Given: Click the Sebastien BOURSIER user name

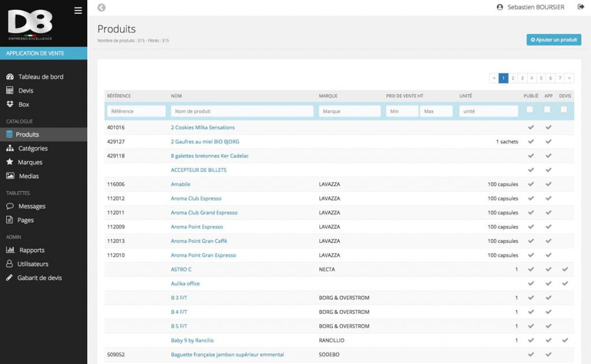Looking at the screenshot, I should pos(536,7).
